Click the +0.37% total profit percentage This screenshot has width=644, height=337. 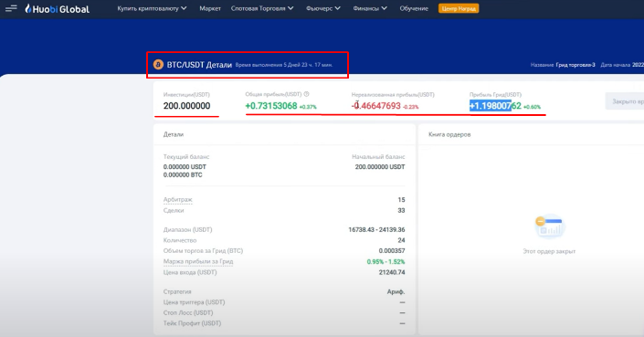[x=308, y=107]
